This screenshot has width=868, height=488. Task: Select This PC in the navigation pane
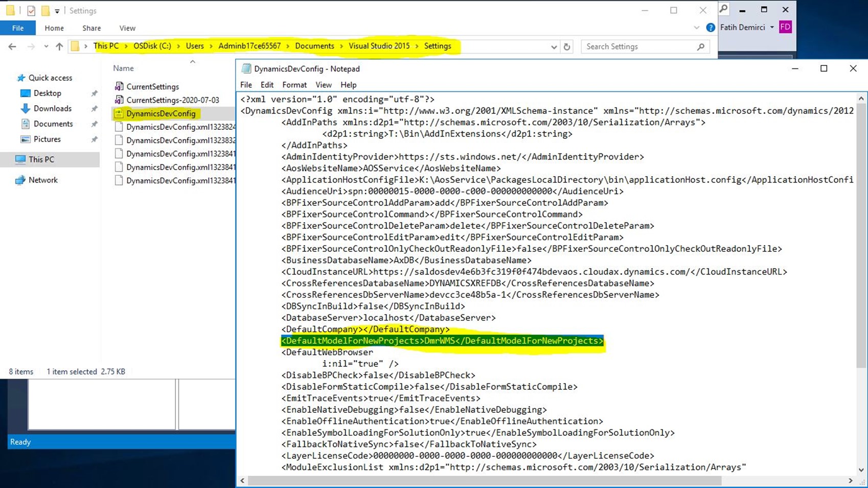pos(41,159)
